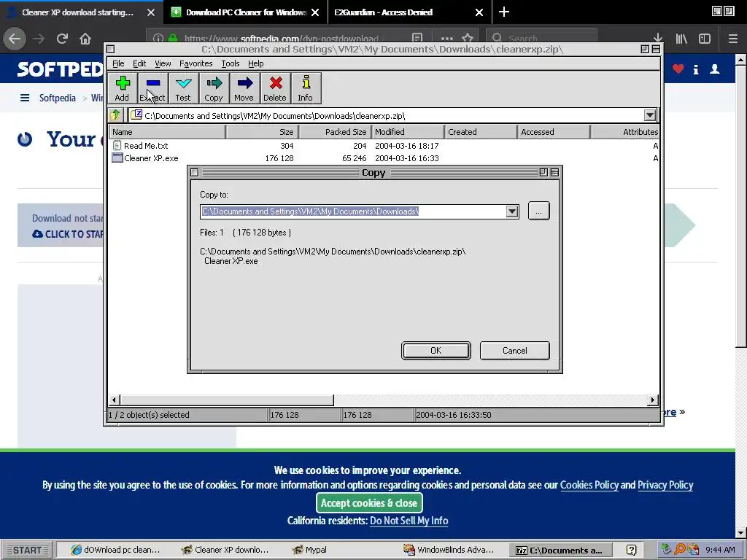This screenshot has width=747, height=560.
Task: Confirm the Copy dialog with OK
Action: click(436, 351)
